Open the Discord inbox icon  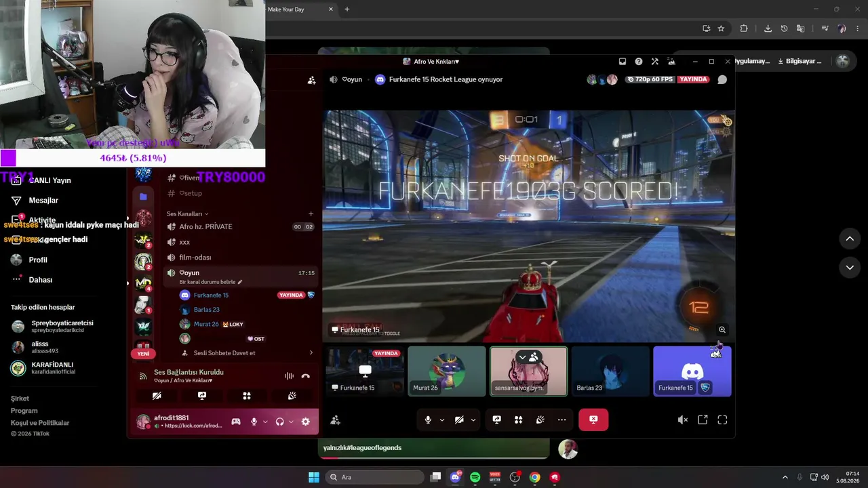pyautogui.click(x=623, y=62)
